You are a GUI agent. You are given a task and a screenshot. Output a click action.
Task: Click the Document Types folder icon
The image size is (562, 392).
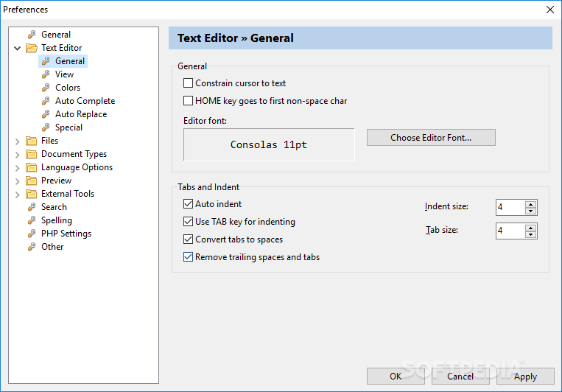(32, 154)
